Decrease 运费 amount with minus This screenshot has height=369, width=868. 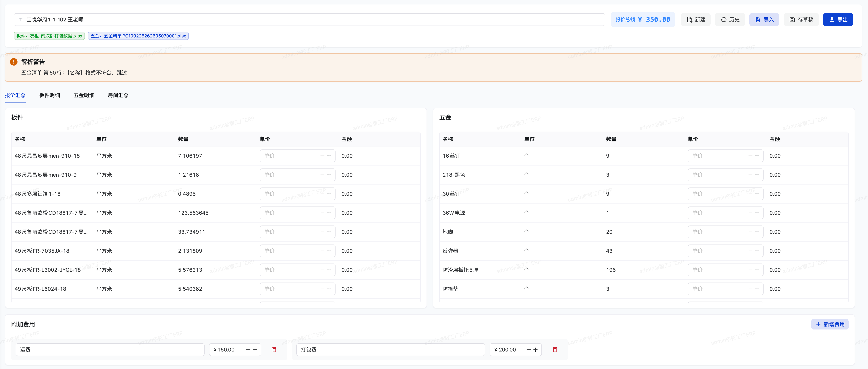[248, 349]
